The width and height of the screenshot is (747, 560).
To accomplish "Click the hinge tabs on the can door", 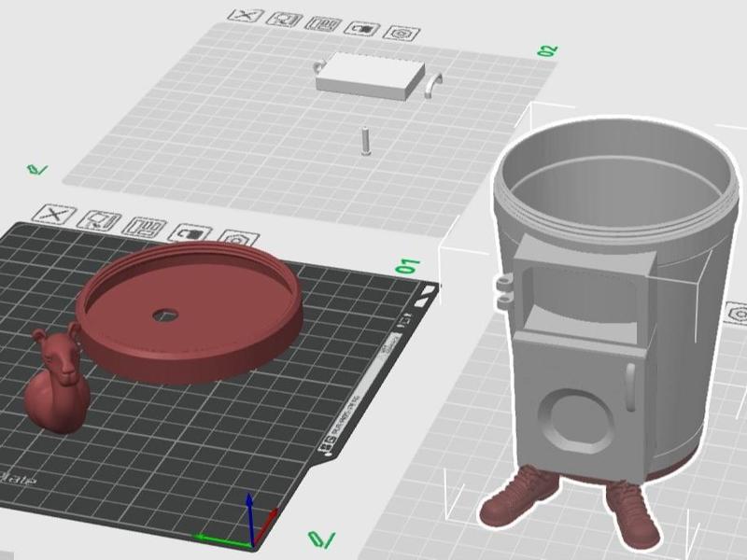I will point(503,292).
